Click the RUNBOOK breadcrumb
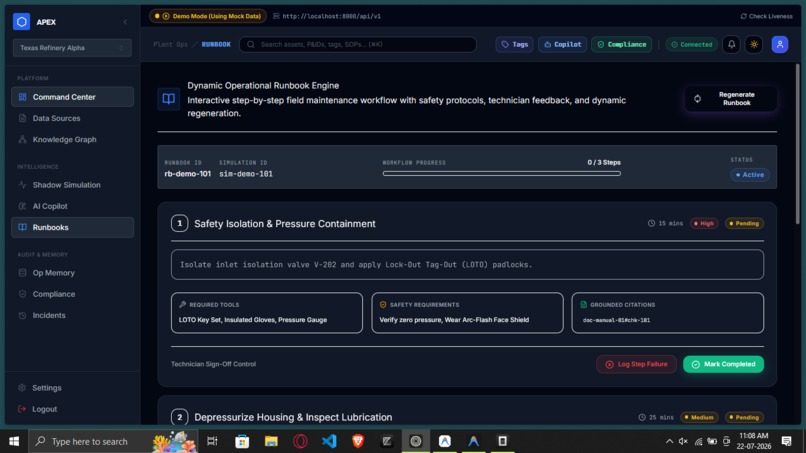 pos(216,44)
